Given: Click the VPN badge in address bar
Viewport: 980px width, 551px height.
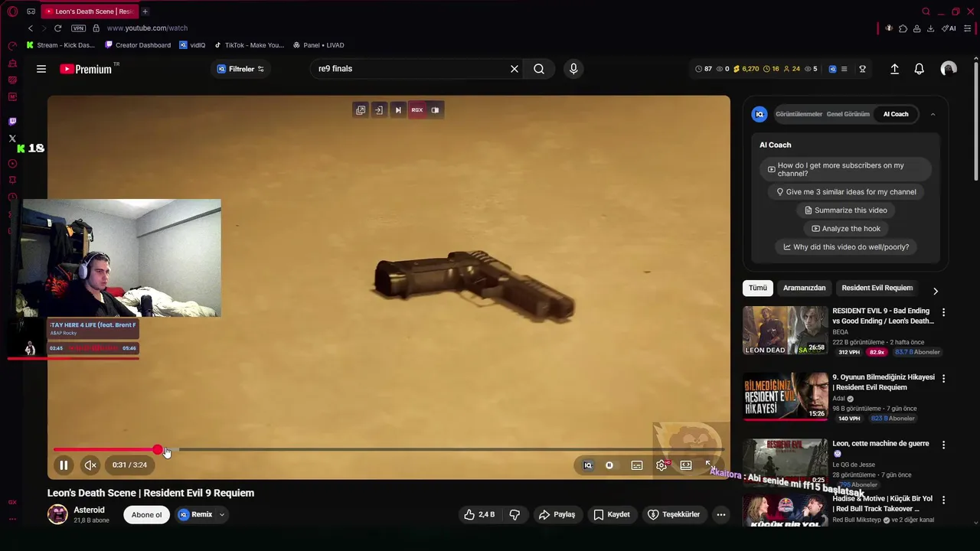Looking at the screenshot, I should click(78, 28).
